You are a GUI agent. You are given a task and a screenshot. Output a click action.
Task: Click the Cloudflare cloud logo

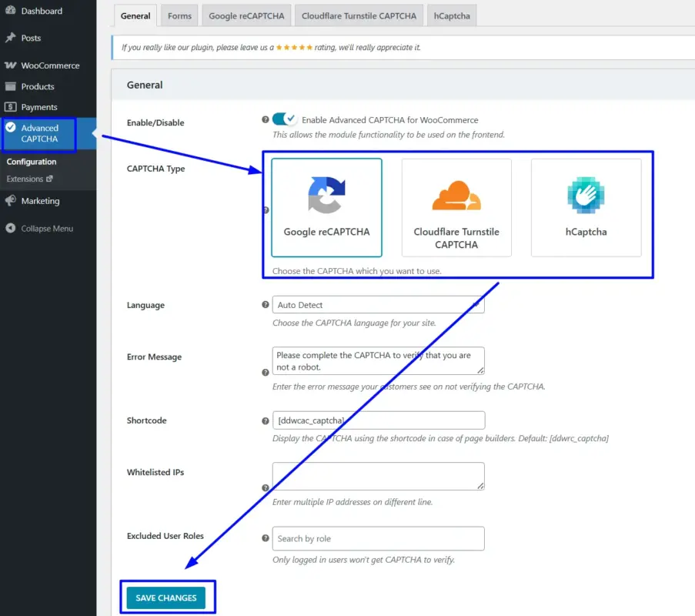(456, 195)
